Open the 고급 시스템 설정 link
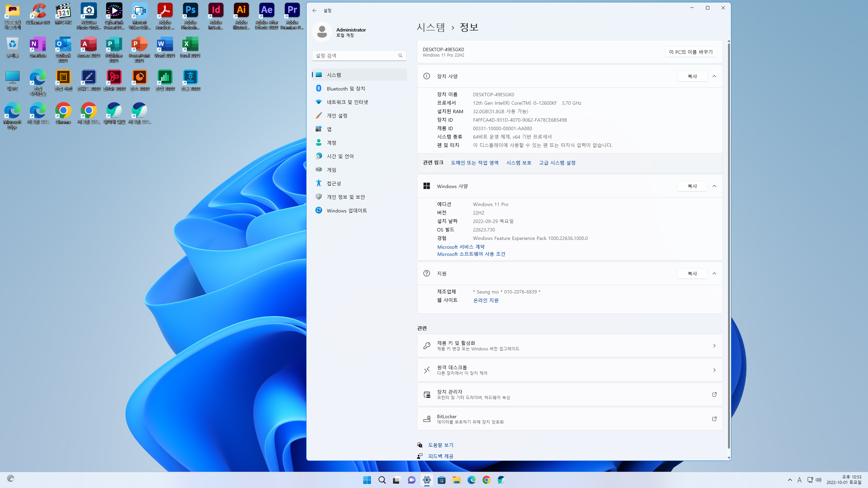868x488 pixels. point(557,163)
